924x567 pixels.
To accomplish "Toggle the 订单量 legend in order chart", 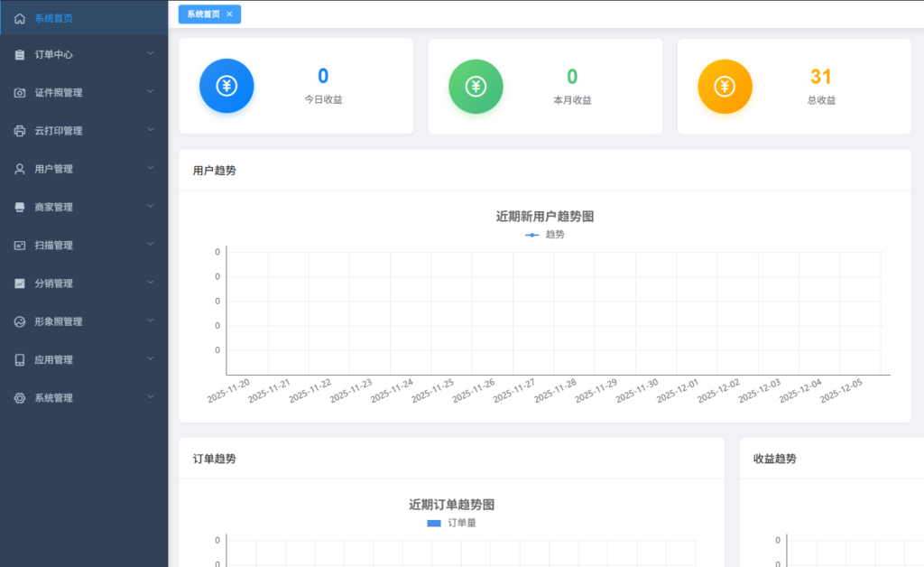I will pos(451,523).
